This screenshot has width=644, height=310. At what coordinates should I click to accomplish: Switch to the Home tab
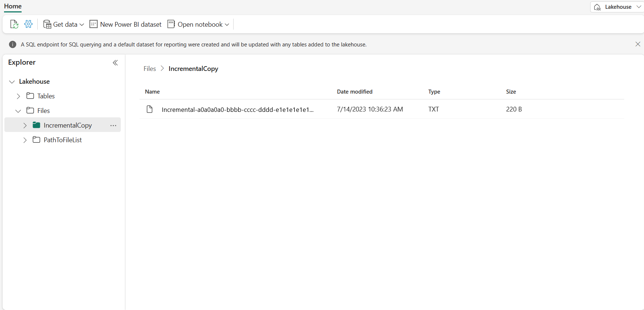point(13,6)
